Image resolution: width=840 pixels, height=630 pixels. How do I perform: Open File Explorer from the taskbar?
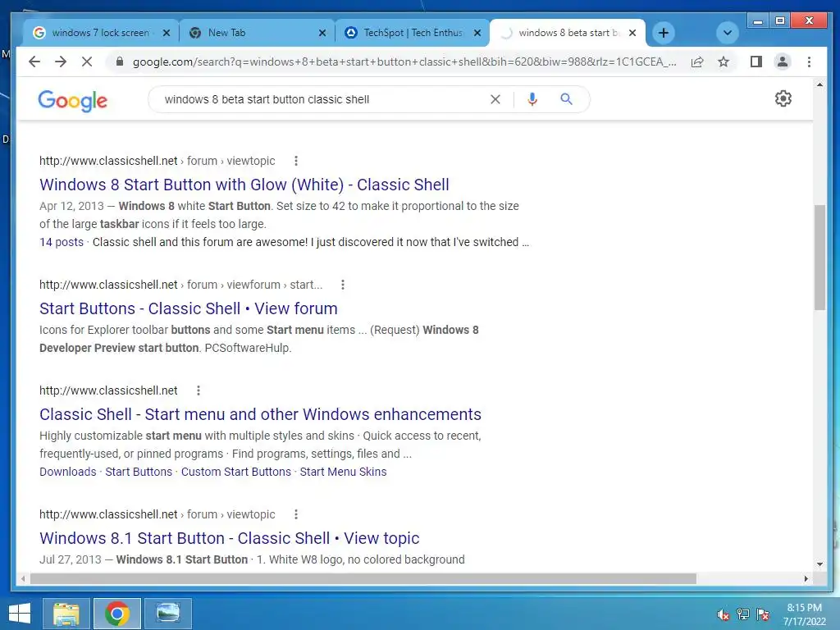(66, 614)
